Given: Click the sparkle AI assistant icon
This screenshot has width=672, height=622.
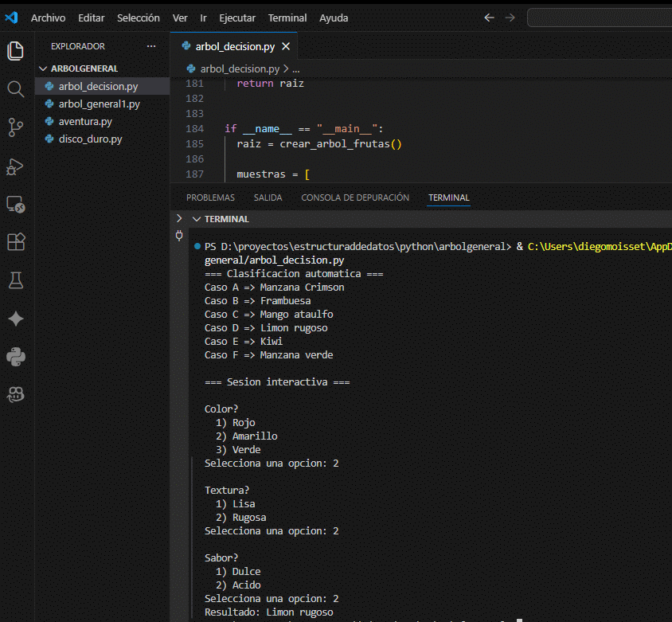Looking at the screenshot, I should 16,319.
